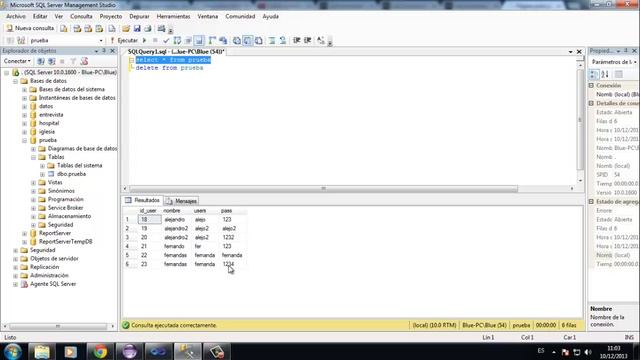This screenshot has height=360, width=640.
Task: Click the Object Explorer horizontal scrollbar
Action: point(58,327)
